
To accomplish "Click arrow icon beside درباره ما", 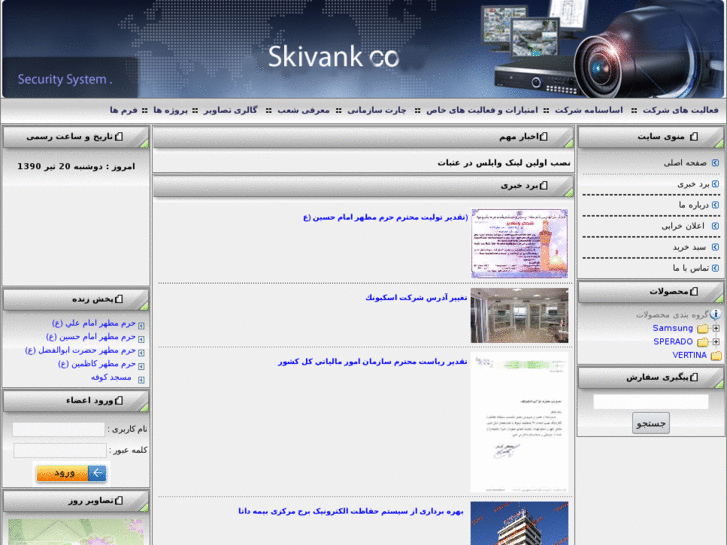I will 715,205.
